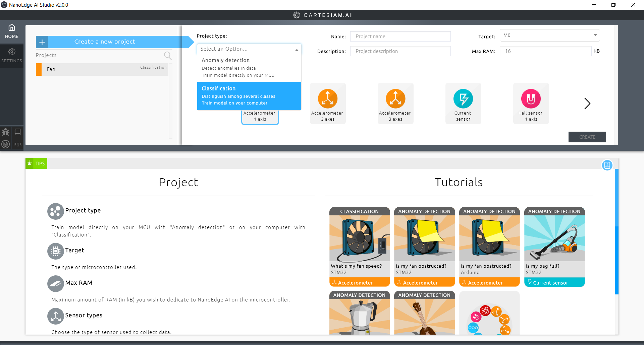Open the help icon above the Tutorials panel
644x345 pixels.
coord(607,165)
